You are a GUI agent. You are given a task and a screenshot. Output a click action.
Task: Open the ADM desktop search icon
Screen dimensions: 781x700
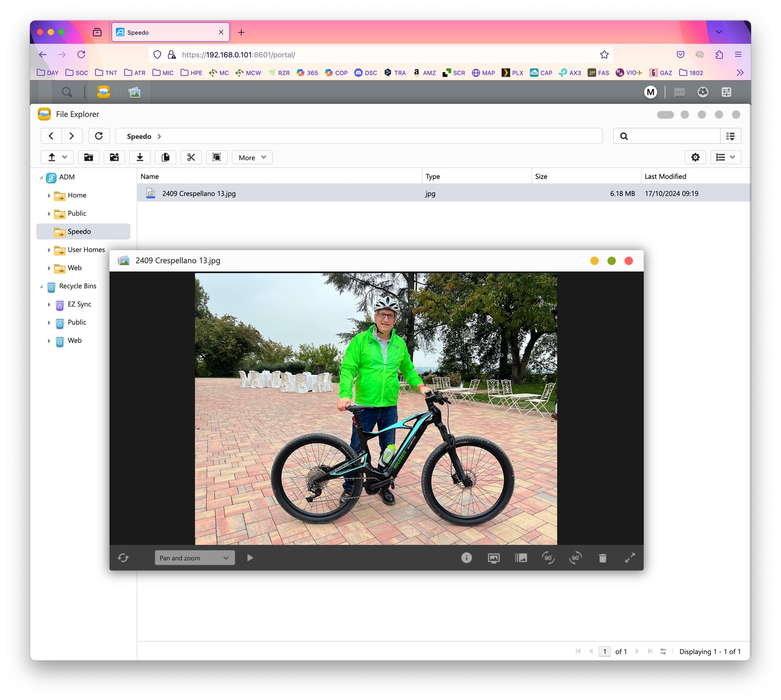coord(67,92)
